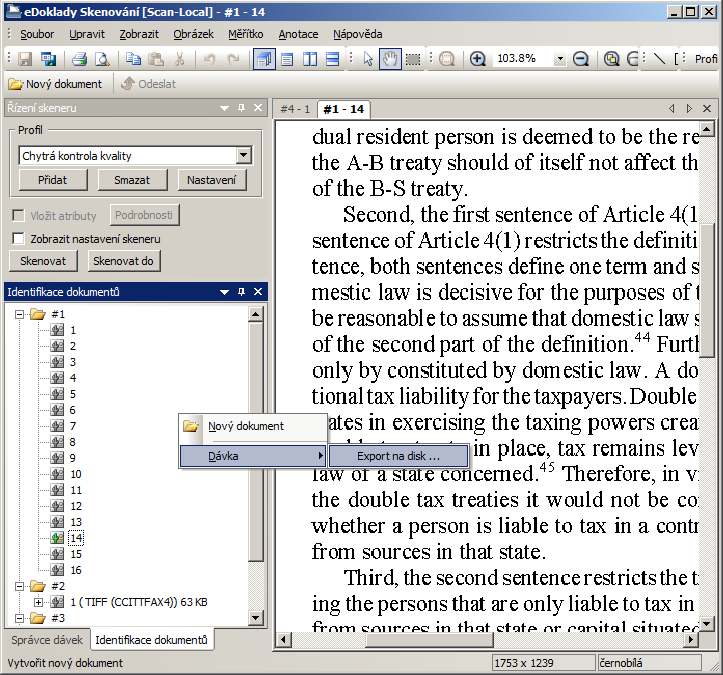
Task: Collapse the #2 document folder
Action: [x=19, y=586]
